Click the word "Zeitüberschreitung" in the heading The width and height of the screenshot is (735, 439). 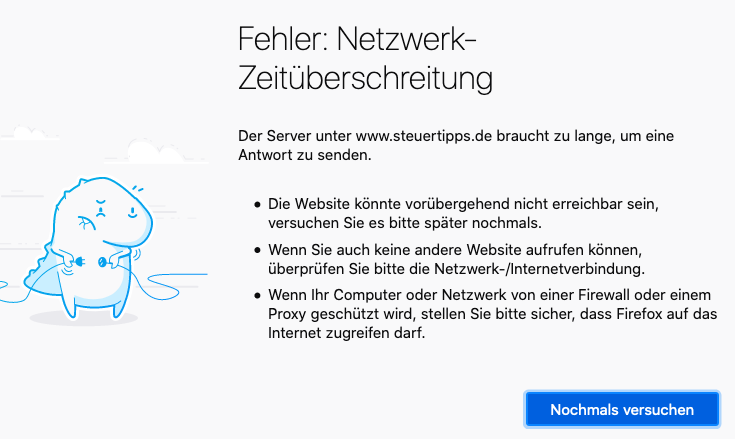coord(367,80)
